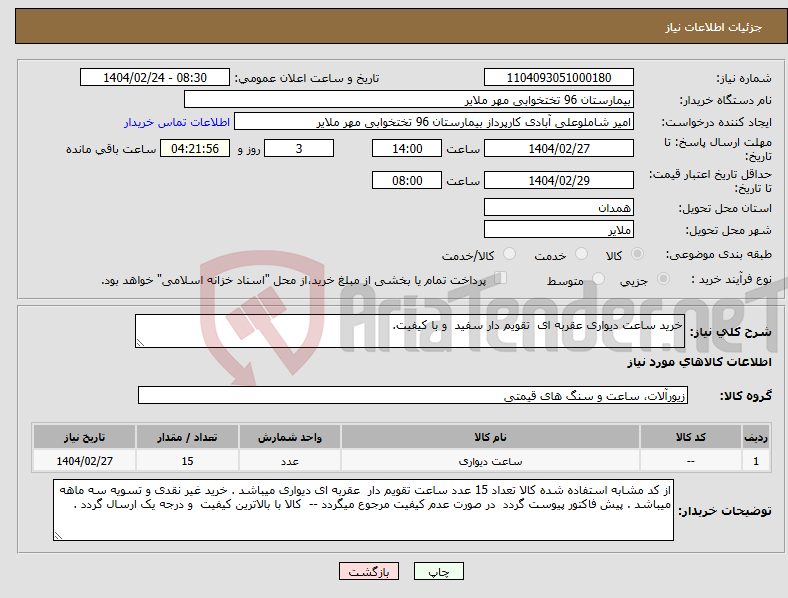Click the validity time field 08:00
This screenshot has height=598, width=788.
(407, 180)
